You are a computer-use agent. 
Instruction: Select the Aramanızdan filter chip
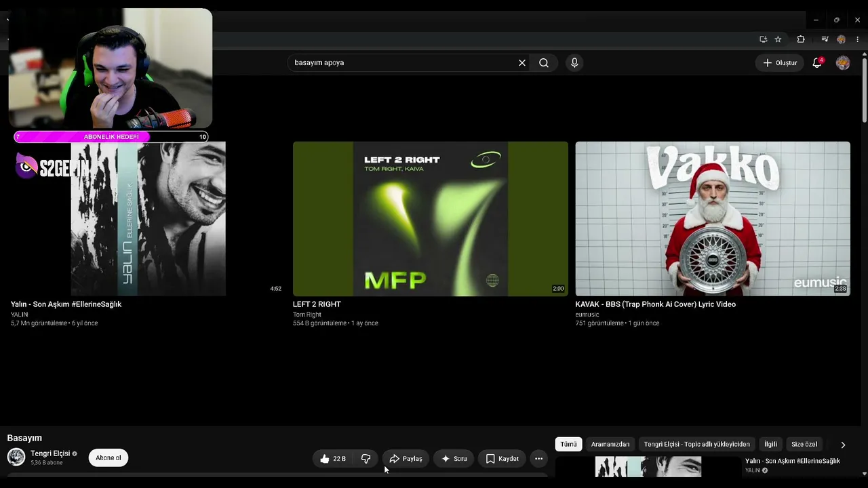610,444
